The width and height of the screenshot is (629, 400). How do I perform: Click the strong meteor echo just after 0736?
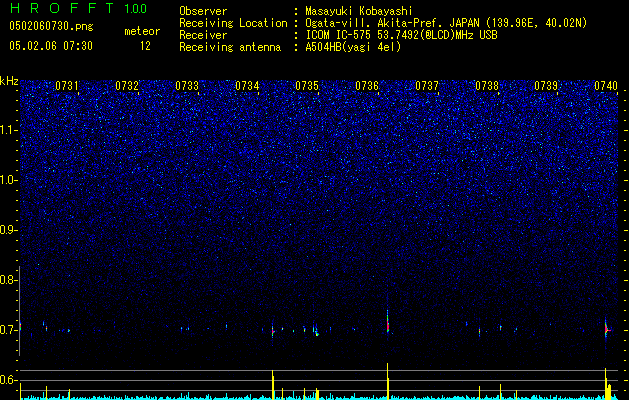388,321
